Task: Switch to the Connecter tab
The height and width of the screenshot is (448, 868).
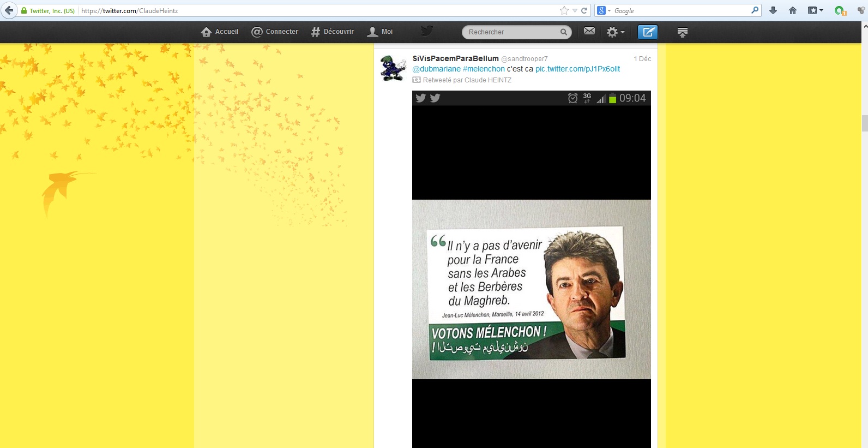Action: coord(275,32)
